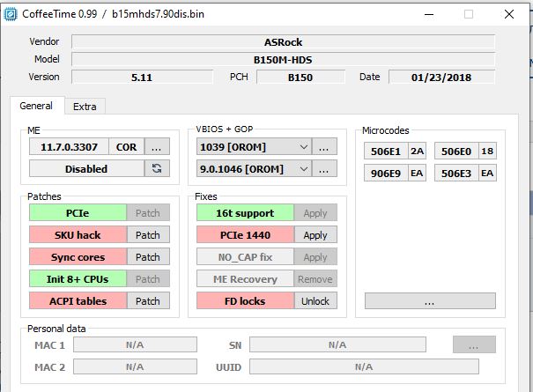533x392 pixels.
Task: Close the CoffeeTime window
Action: [509, 14]
